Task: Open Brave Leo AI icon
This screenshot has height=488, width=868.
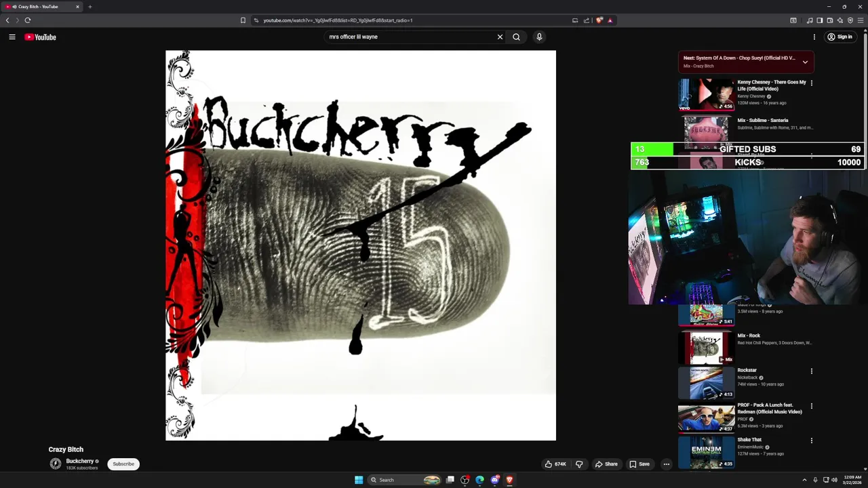Action: [x=840, y=20]
